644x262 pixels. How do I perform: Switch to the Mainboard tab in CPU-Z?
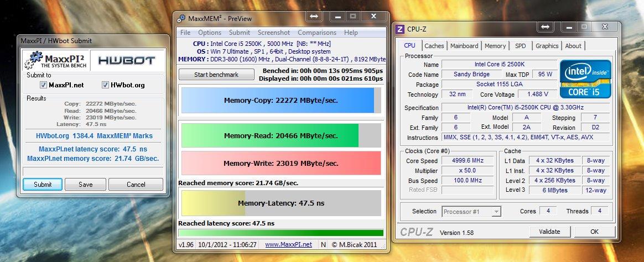coord(464,46)
